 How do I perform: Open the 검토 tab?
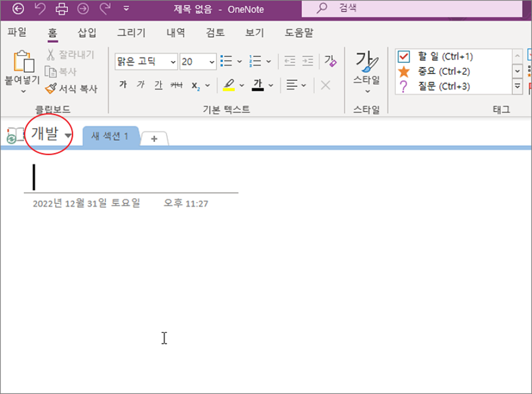tap(215, 33)
